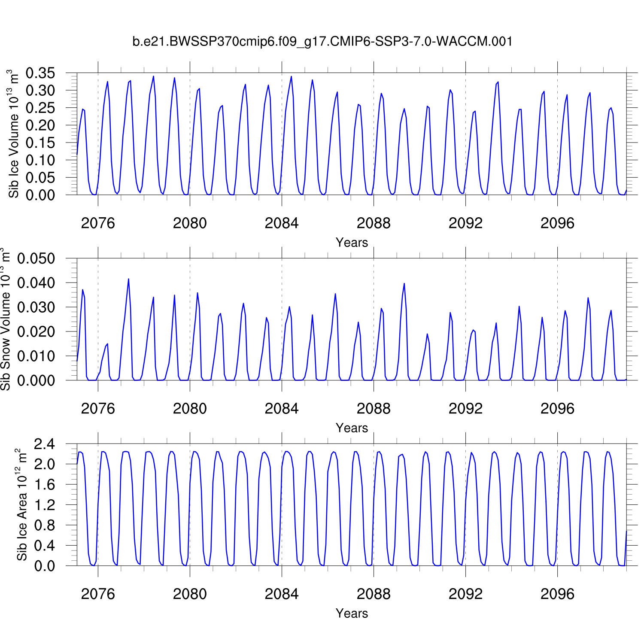Click the Sib Ice Volume y-axis label
644x644 pixels.
click(x=14, y=134)
